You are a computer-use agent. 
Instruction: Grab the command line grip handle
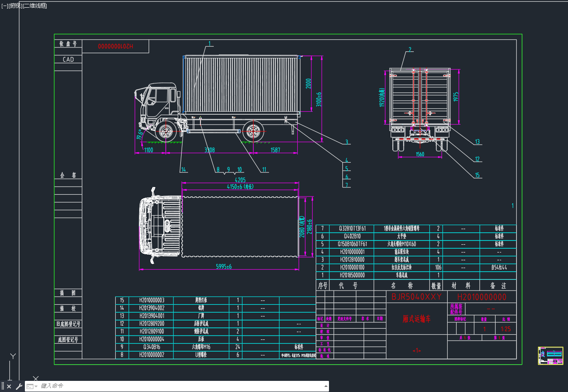pos(3,386)
